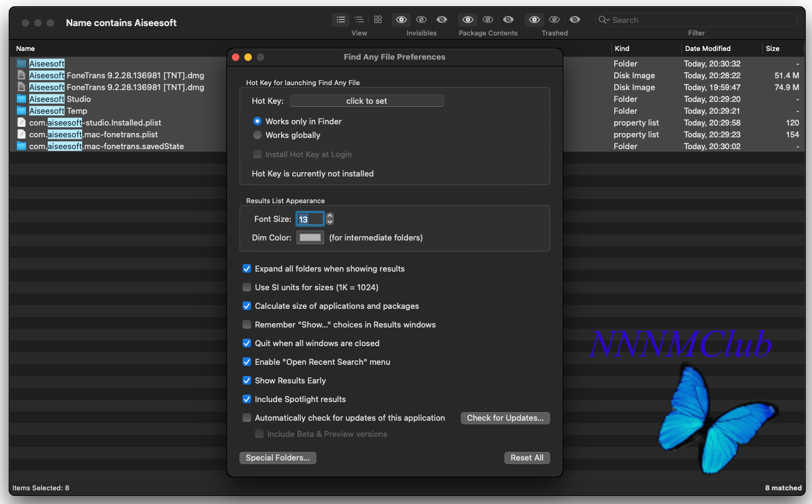The height and width of the screenshot is (504, 812).
Task: Click first eye icon under Trashed
Action: click(534, 20)
